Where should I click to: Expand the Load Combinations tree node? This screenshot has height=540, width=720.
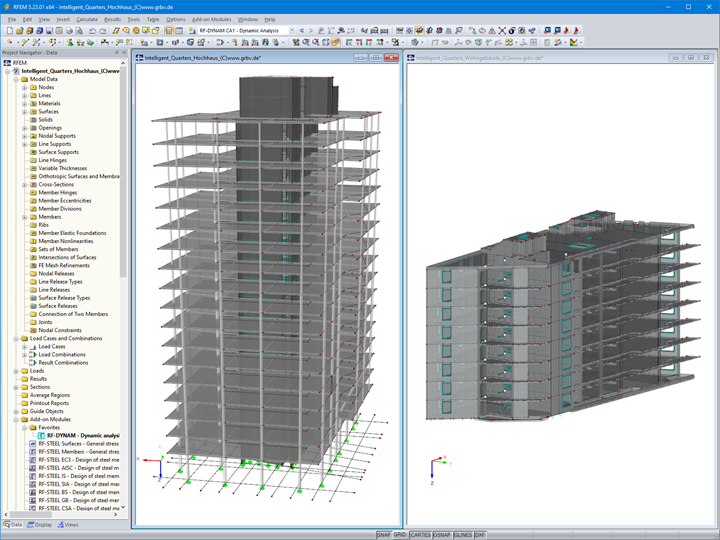(x=24, y=355)
